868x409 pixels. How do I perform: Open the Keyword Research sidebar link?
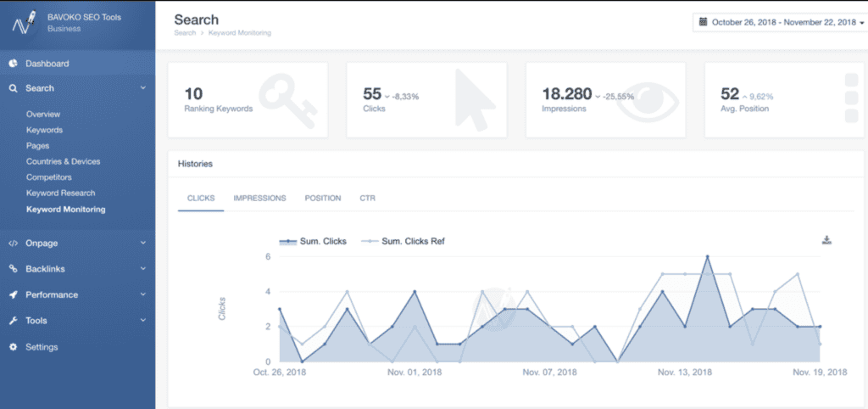pos(61,193)
